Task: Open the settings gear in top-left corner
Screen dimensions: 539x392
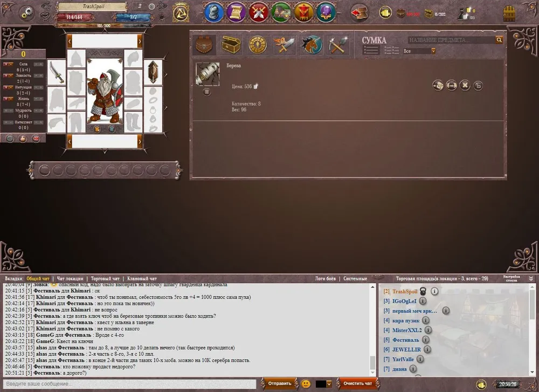Action: click(26, 12)
